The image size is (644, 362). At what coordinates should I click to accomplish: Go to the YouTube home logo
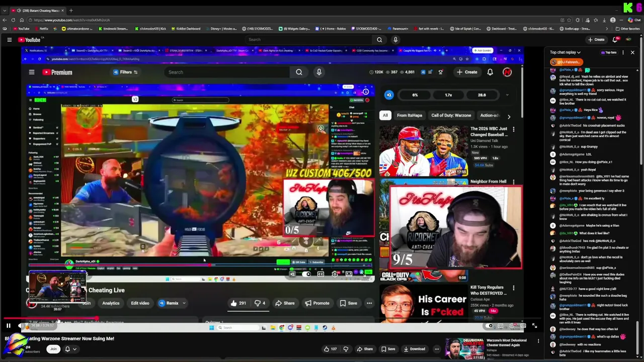[x=29, y=40]
